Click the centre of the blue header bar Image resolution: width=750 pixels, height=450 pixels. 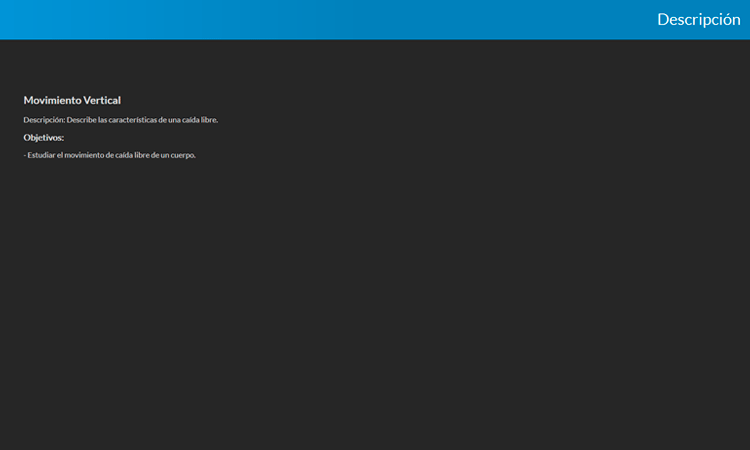[x=375, y=19]
